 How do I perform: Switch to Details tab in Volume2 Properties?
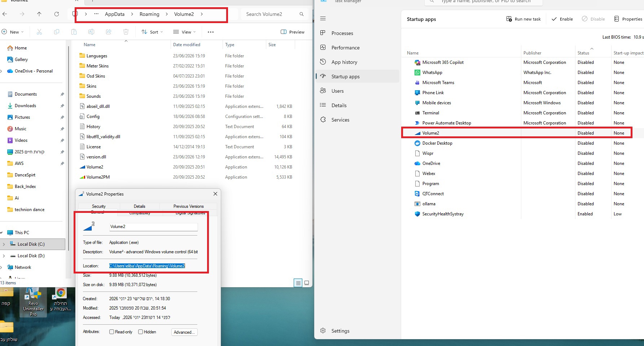140,206
